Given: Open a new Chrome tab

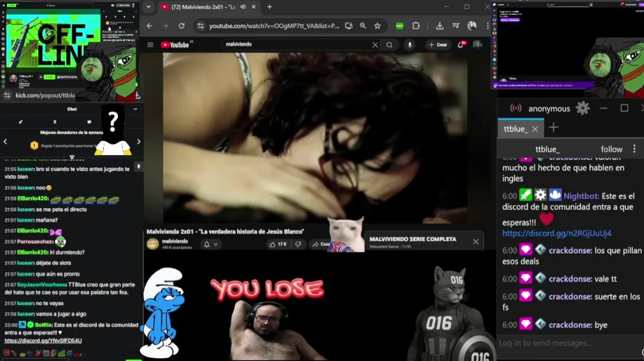Looking at the screenshot, I should pyautogui.click(x=269, y=7).
